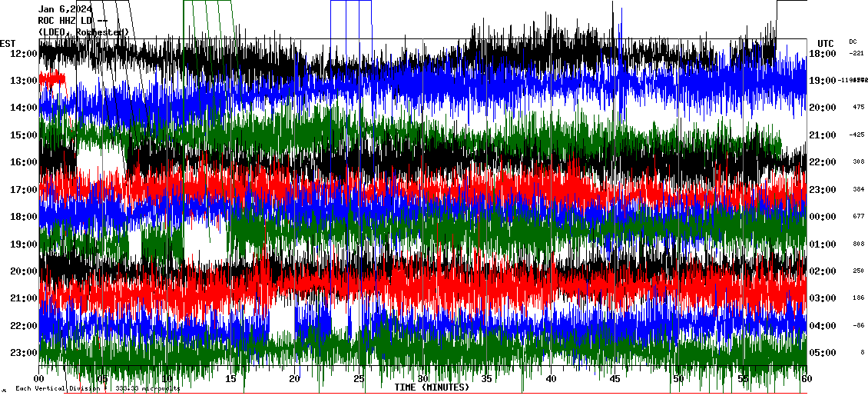
Task: Select the ROC HHZ LD station label
Action: (73, 20)
